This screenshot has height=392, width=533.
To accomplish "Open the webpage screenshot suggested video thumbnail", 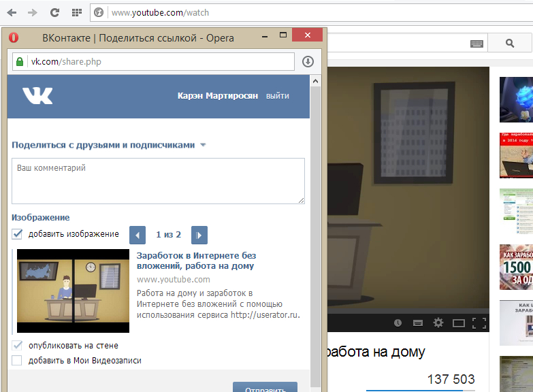I will [x=517, y=211].
